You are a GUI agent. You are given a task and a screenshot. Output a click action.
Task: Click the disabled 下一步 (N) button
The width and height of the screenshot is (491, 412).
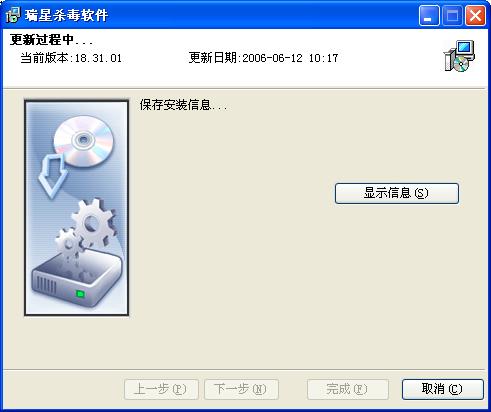(241, 389)
